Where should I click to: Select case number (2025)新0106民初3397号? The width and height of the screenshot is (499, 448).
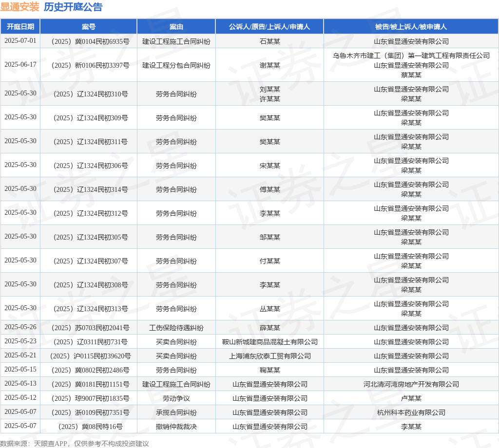pyautogui.click(x=89, y=65)
